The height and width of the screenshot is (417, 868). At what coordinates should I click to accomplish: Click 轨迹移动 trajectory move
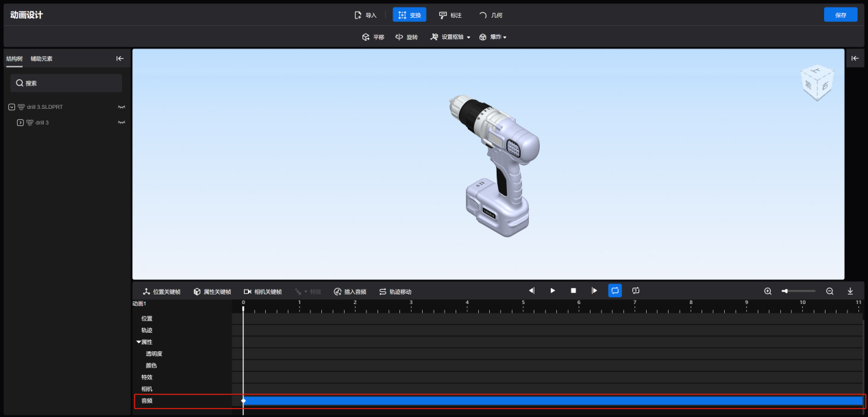point(395,292)
